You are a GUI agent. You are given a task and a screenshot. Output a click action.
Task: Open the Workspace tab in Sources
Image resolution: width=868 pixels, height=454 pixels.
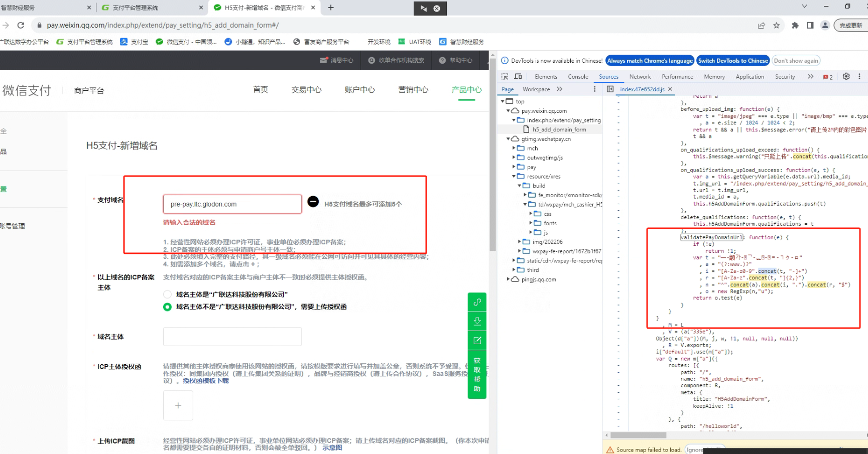coord(536,89)
